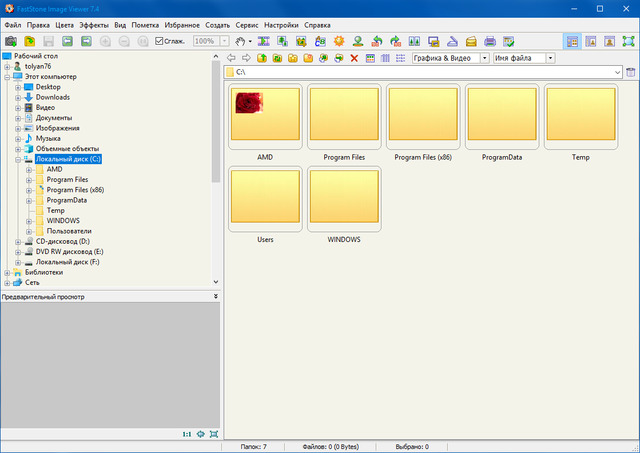Click the 1:1 actual size preview icon
The width and height of the screenshot is (640, 453).
[186, 434]
